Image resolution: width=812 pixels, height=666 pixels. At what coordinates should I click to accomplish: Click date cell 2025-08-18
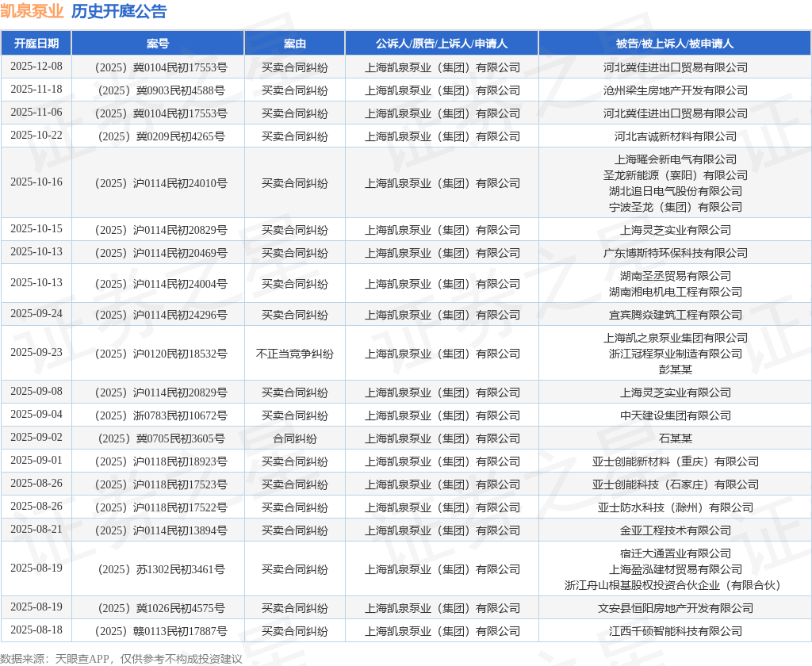pos(36,630)
